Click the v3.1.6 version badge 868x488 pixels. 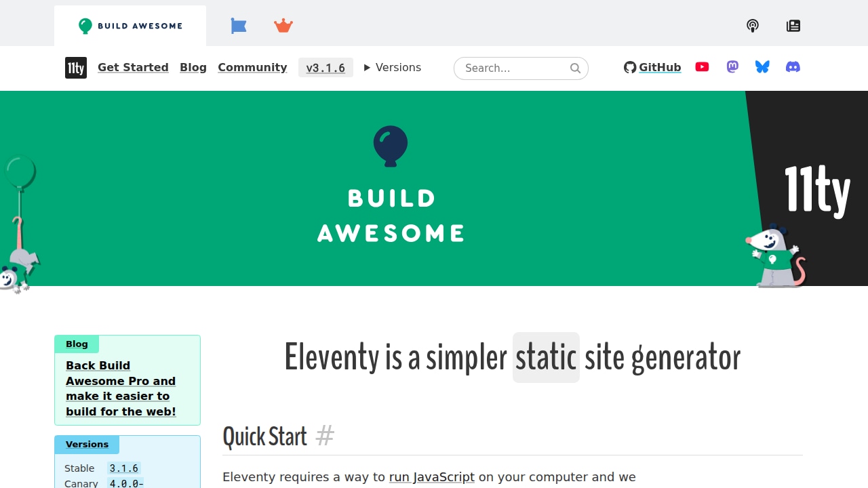[325, 68]
